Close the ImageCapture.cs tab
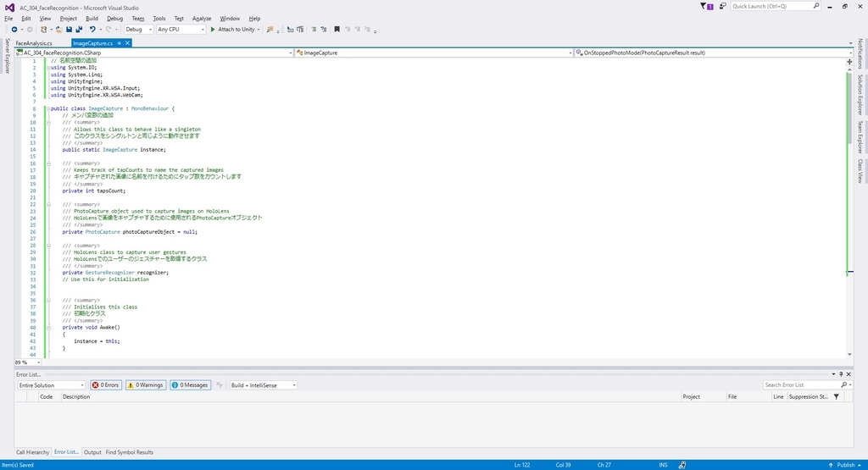The height and width of the screenshot is (470, 868). click(127, 43)
